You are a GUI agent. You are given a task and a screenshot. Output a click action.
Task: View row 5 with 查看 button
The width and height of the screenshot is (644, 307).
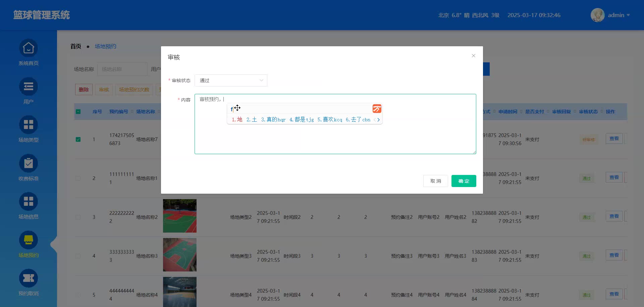click(x=614, y=294)
